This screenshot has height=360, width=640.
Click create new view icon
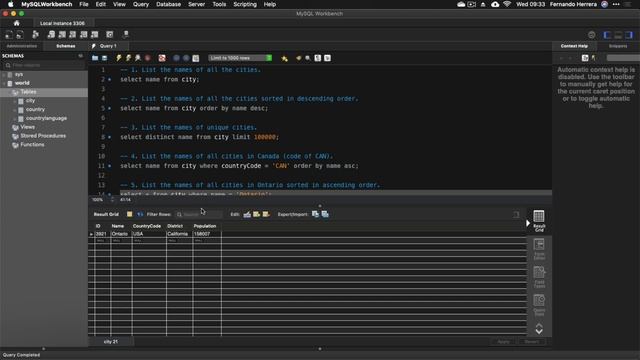[x=73, y=35]
